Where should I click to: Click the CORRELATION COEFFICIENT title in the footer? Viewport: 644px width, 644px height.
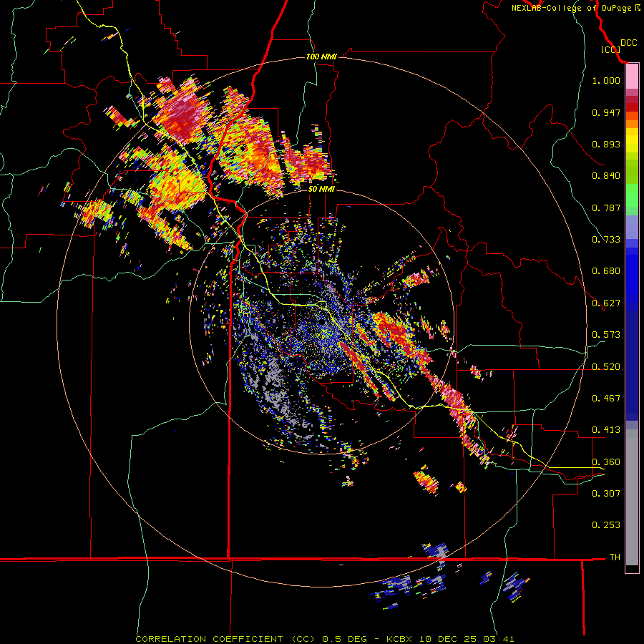(209, 639)
